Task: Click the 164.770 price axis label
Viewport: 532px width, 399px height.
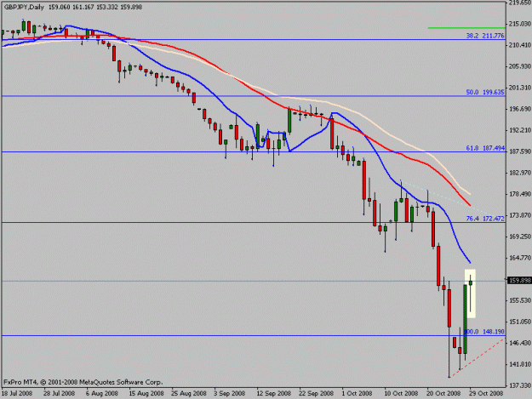Action: [520, 258]
